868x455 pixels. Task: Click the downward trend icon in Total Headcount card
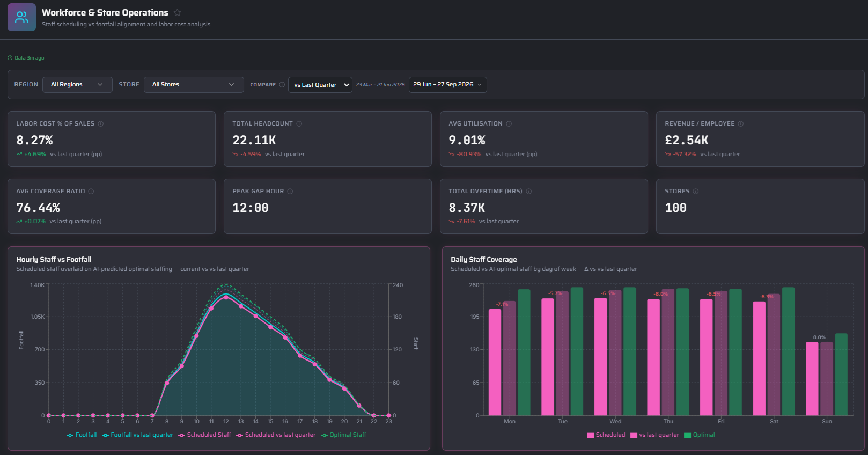click(236, 155)
